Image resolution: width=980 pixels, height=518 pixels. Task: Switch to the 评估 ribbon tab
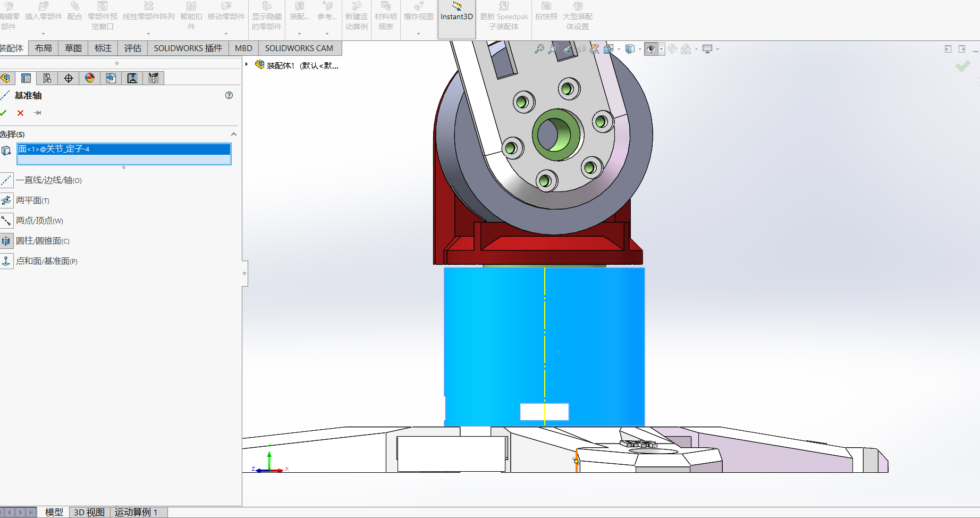[132, 48]
